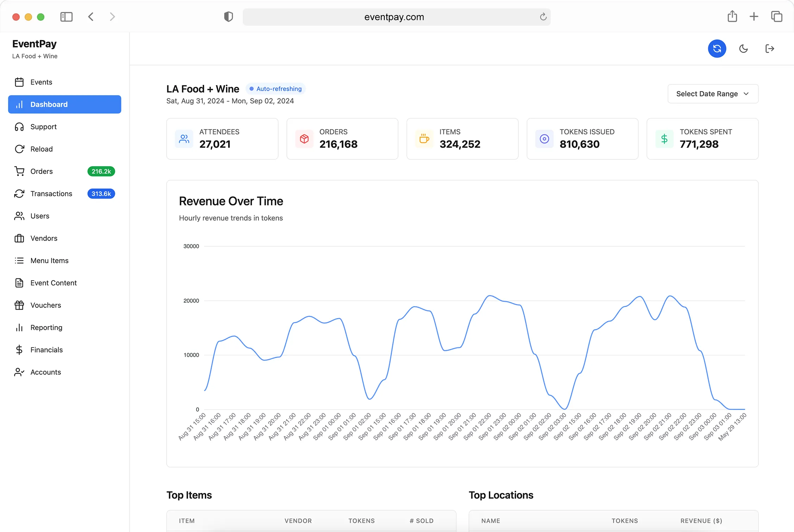This screenshot has width=794, height=532.
Task: Click the Orders shopping cart icon
Action: (x=19, y=171)
